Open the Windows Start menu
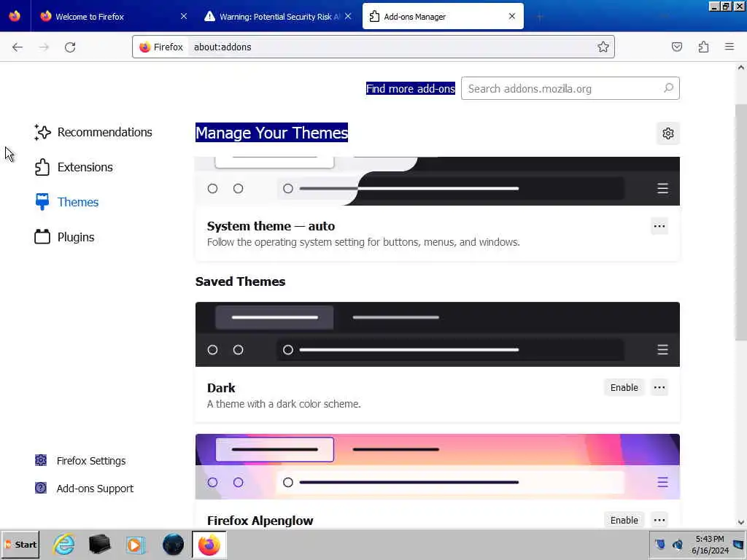This screenshot has height=560, width=747. pos(20,545)
